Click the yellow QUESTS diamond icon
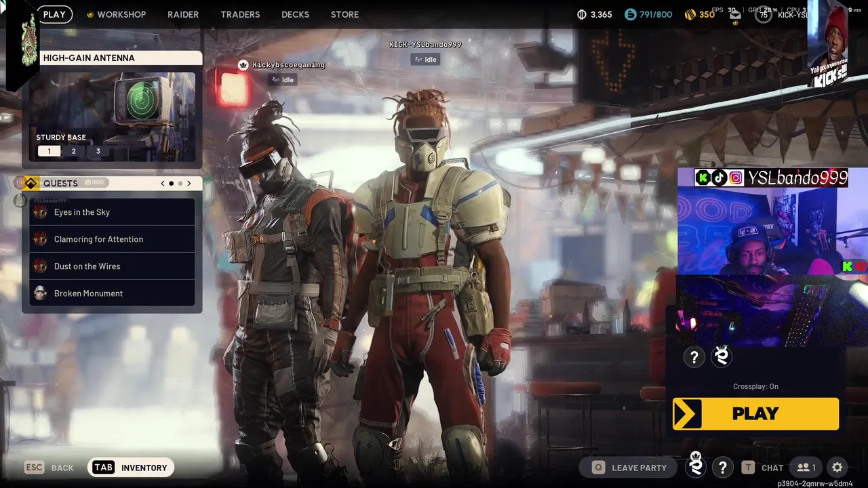This screenshot has width=868, height=488. pyautogui.click(x=31, y=183)
